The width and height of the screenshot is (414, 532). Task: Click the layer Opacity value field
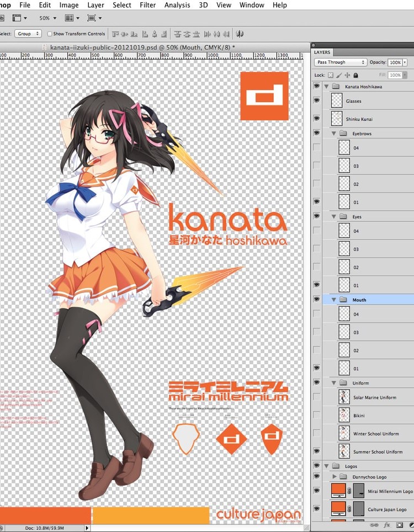click(395, 62)
